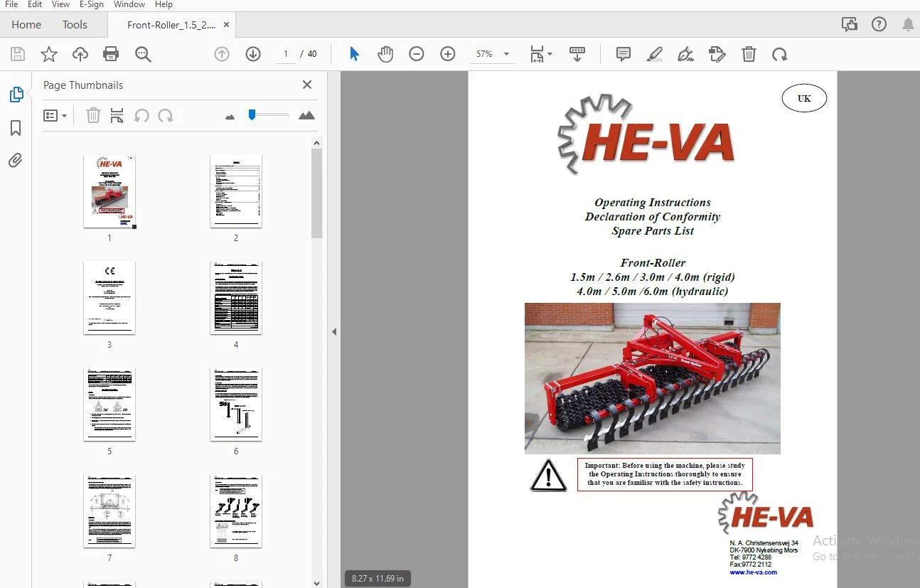Viewport: 920px width, 588px height.
Task: Zoom out with the minus button
Action: [417, 54]
